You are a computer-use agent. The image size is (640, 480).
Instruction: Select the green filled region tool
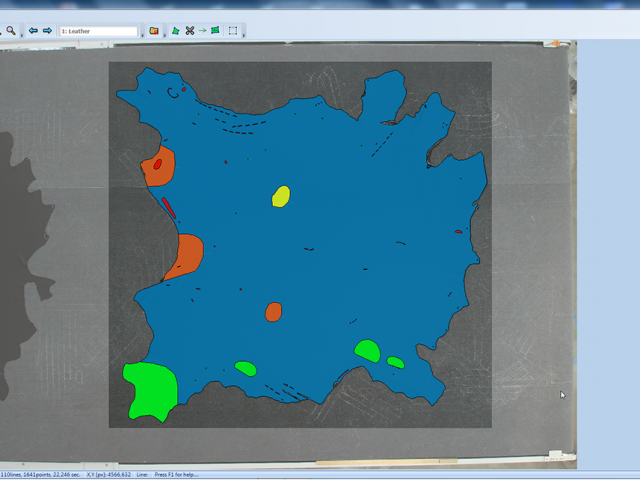coord(215,31)
